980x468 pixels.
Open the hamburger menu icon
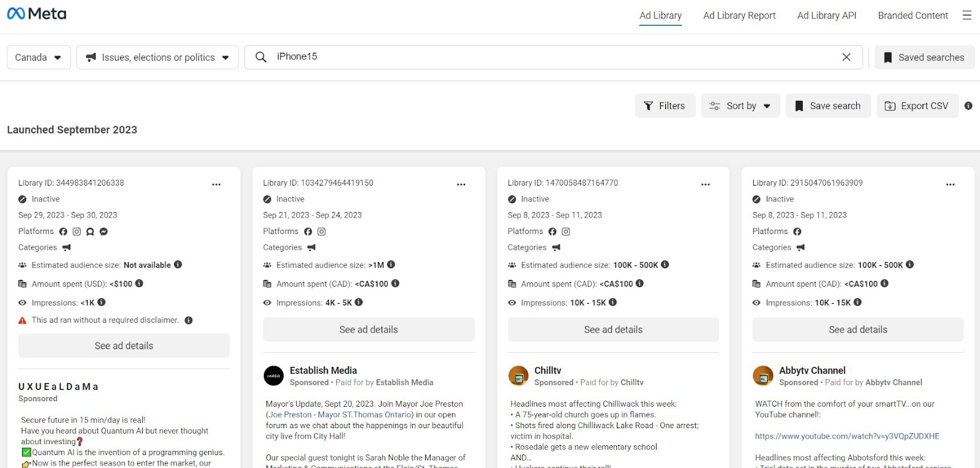click(967, 15)
